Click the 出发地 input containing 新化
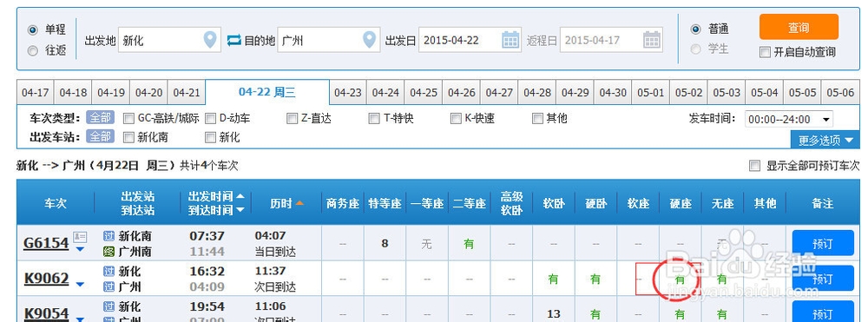The image size is (868, 322). pyautogui.click(x=169, y=40)
